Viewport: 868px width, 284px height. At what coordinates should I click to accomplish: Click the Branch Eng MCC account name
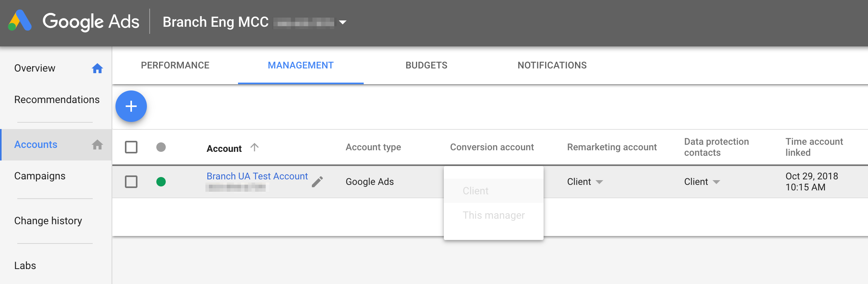[x=216, y=22]
